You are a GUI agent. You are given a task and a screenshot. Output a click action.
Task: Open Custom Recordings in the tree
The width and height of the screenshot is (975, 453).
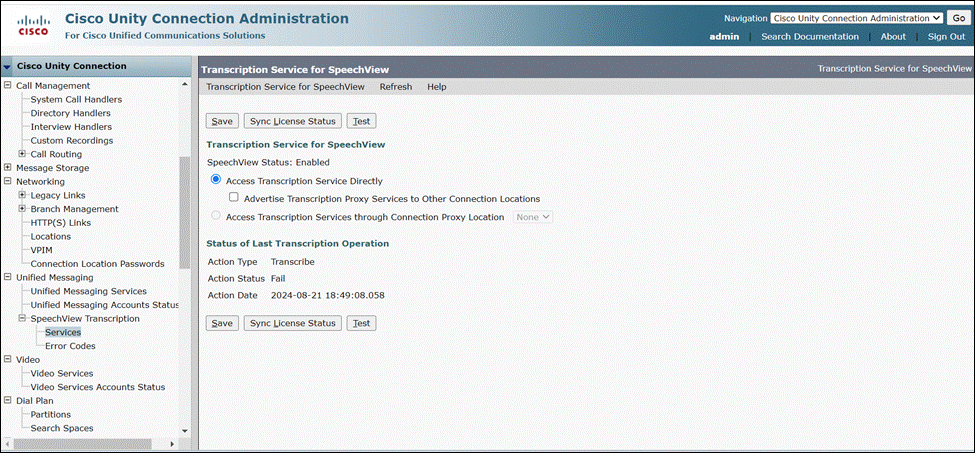[72, 140]
